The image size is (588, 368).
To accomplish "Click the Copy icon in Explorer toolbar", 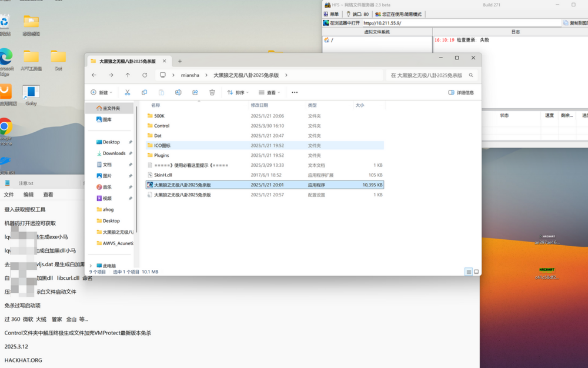I will pos(144,92).
